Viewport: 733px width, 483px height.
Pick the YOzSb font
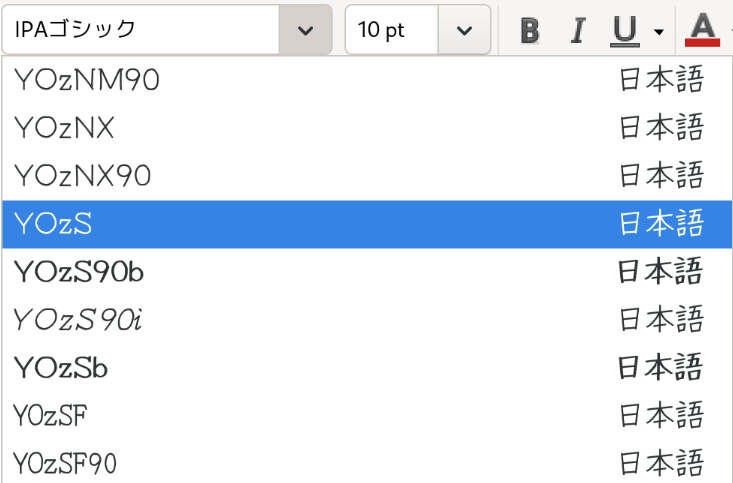click(61, 368)
